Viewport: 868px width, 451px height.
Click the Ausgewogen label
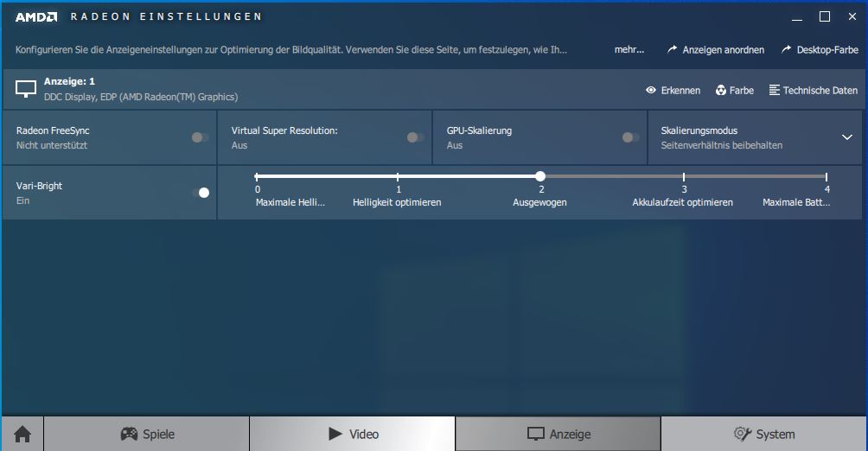(539, 202)
